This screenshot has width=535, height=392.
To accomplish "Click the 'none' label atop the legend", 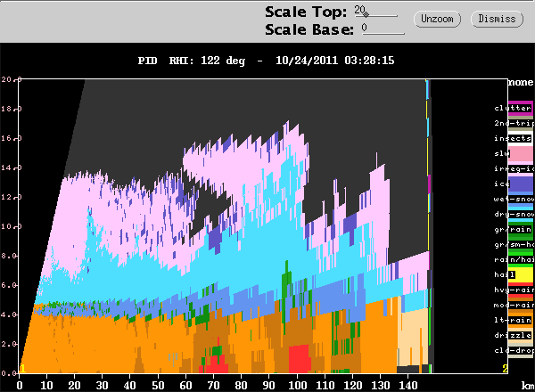I will pos(521,82).
